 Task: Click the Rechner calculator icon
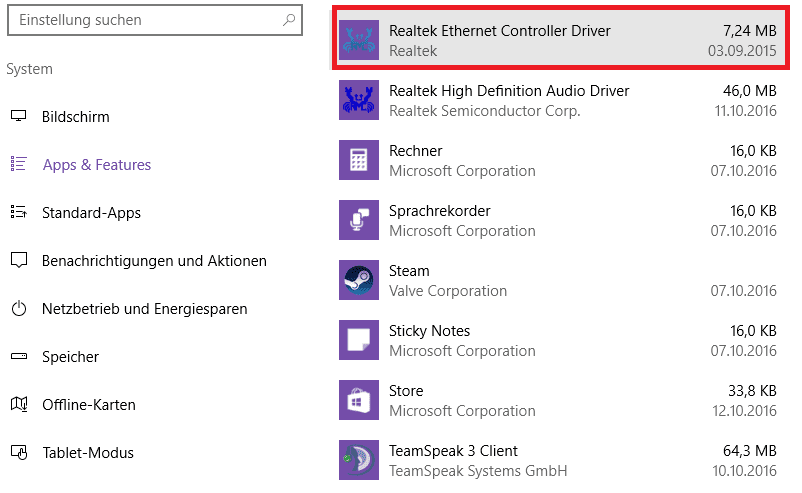tap(359, 160)
